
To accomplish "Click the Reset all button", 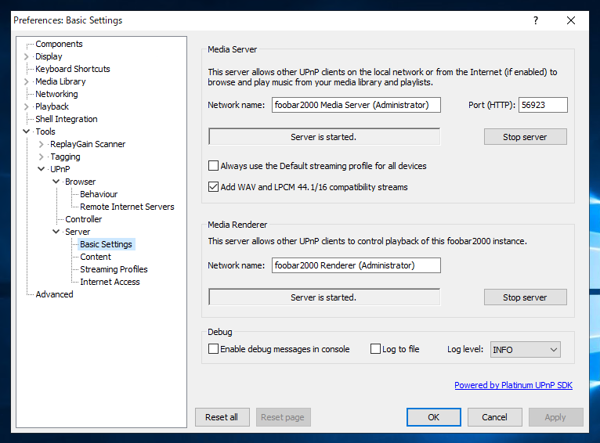I will point(222,417).
